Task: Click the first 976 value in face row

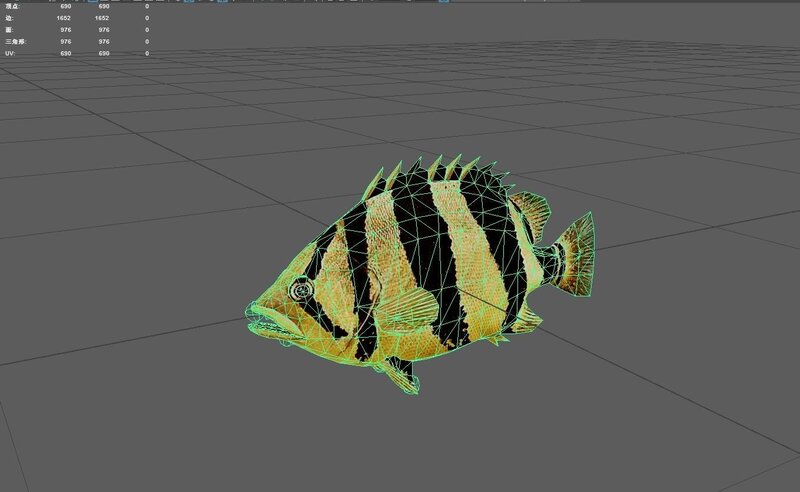Action: pyautogui.click(x=66, y=30)
